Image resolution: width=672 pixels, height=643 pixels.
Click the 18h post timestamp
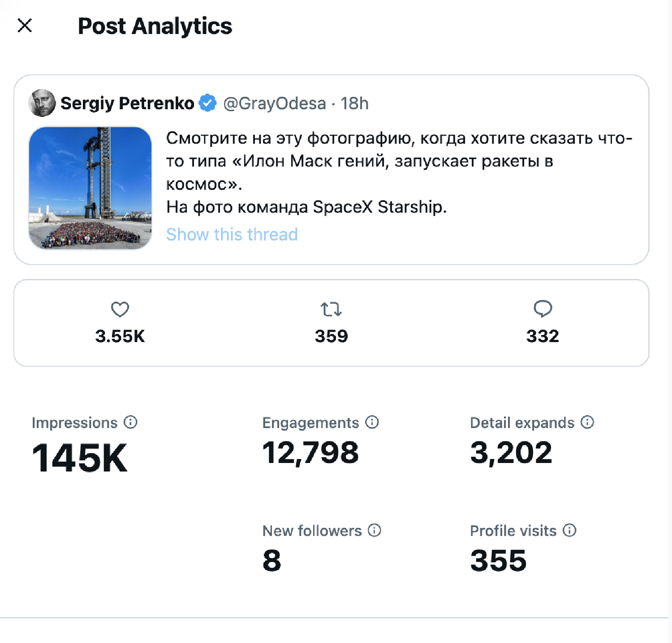(x=354, y=103)
